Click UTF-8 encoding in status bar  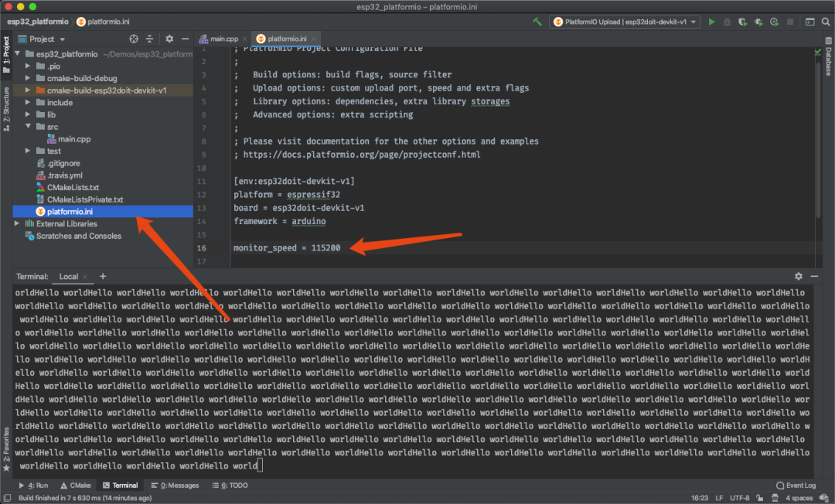[x=739, y=498]
